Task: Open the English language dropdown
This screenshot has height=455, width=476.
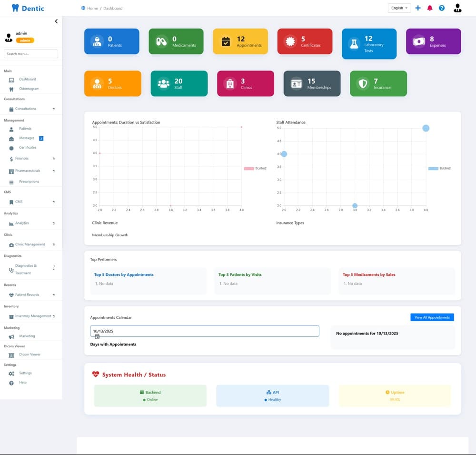Action: (x=399, y=8)
